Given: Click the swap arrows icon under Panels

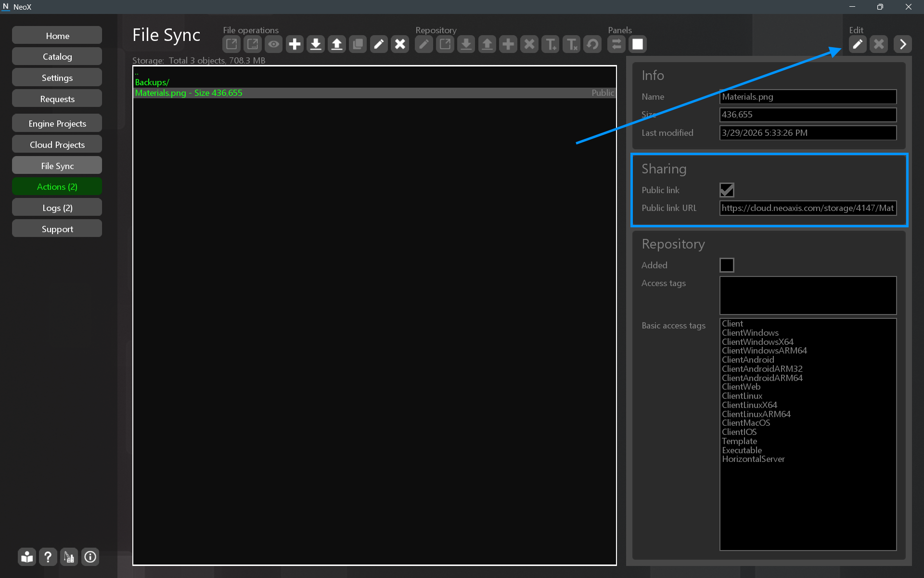Looking at the screenshot, I should click(x=616, y=44).
